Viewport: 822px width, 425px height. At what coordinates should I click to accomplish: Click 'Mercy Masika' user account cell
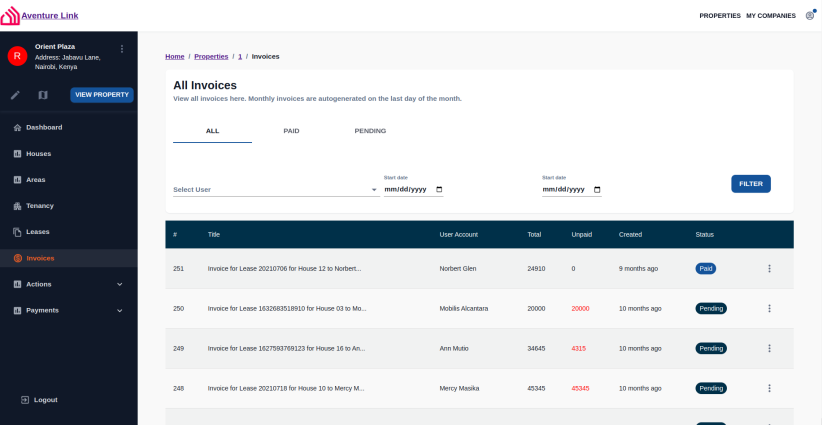tap(459, 388)
